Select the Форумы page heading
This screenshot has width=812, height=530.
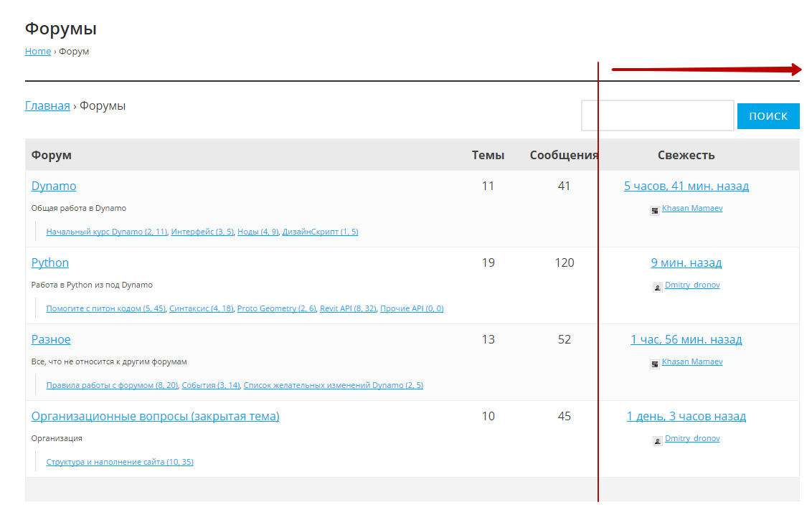[x=60, y=29]
